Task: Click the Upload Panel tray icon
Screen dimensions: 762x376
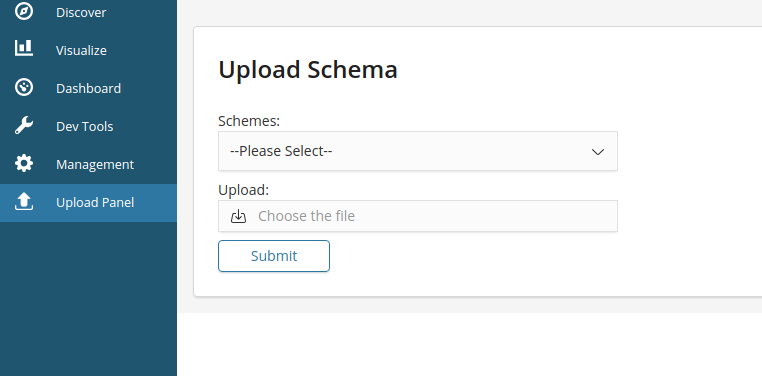Action: coord(24,202)
